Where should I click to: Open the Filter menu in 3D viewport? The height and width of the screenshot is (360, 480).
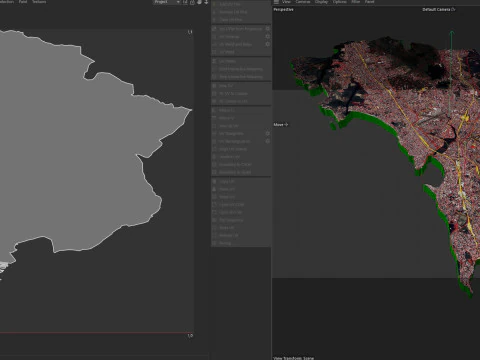pyautogui.click(x=356, y=2)
